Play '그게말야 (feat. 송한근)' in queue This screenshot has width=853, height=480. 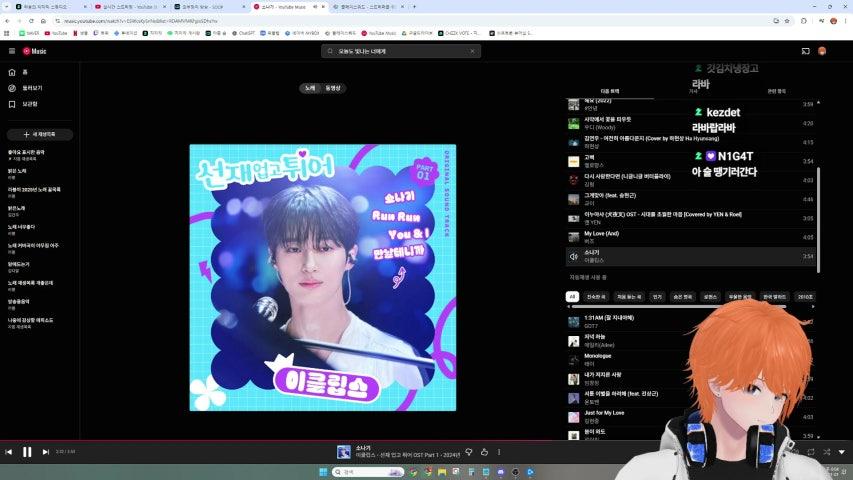(691, 199)
